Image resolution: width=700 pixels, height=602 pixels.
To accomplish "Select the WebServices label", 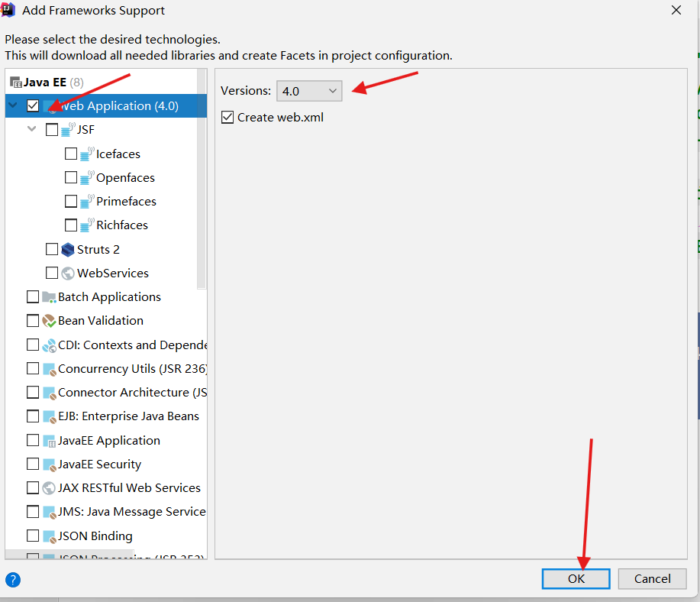I will 113,273.
